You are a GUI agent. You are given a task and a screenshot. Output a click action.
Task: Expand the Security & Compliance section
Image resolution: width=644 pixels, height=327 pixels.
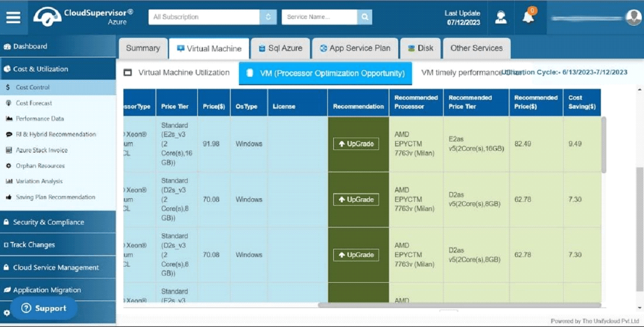click(58, 222)
